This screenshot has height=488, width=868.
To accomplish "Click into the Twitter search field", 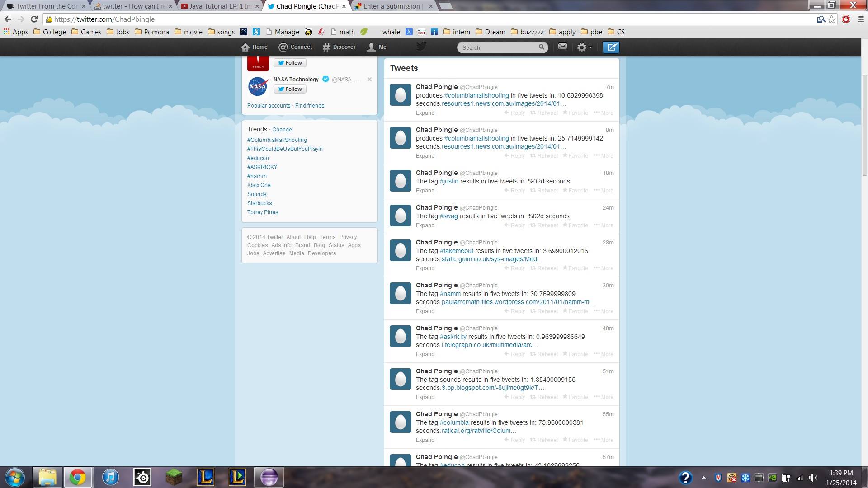I will pyautogui.click(x=497, y=47).
